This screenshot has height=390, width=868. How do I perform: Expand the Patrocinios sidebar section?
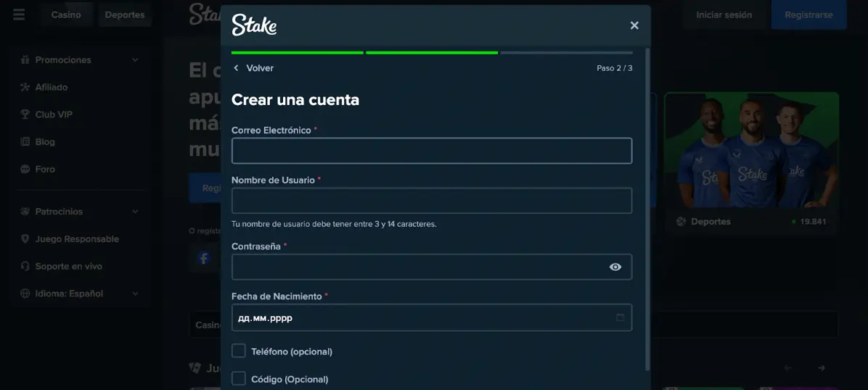(135, 212)
